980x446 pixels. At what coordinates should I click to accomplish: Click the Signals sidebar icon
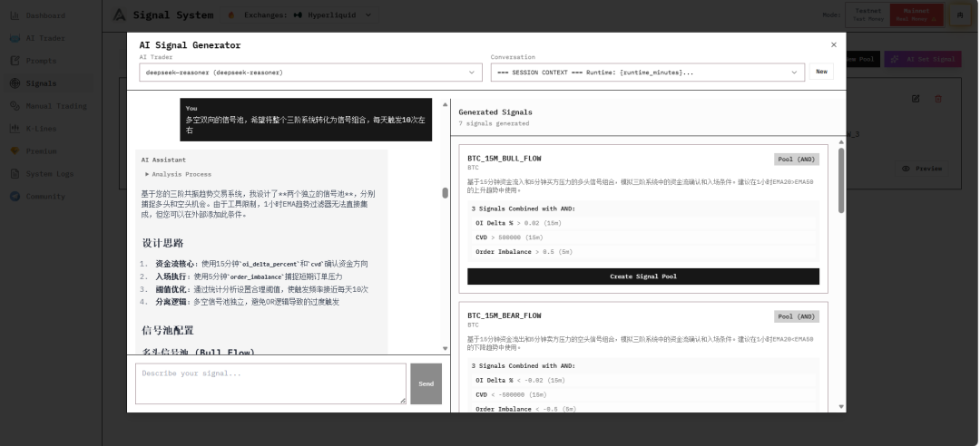[x=15, y=83]
